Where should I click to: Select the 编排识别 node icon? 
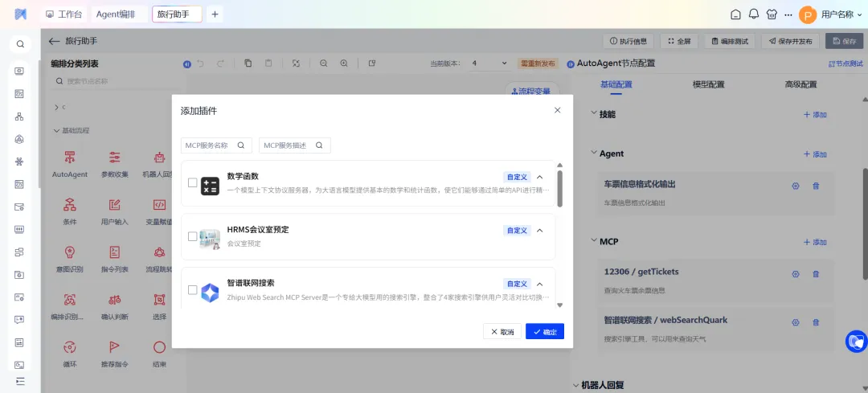point(70,300)
